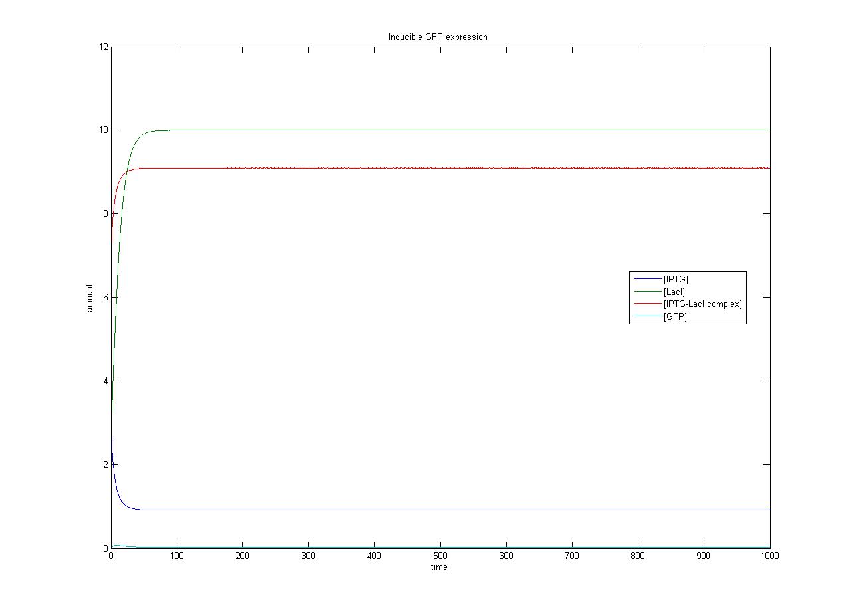The image size is (851, 616).
Task: Click the red IPTG-LacI complex curve
Action: pyautogui.click(x=399, y=168)
